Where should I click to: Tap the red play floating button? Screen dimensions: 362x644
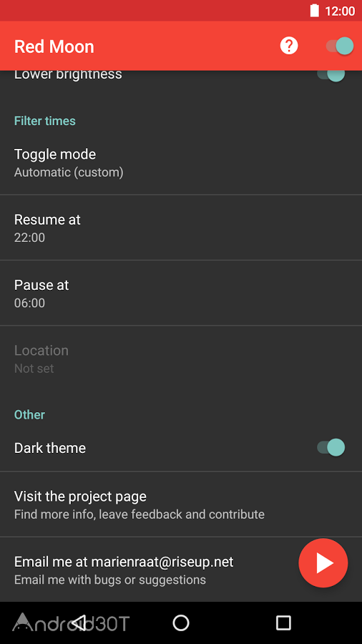[x=323, y=563]
